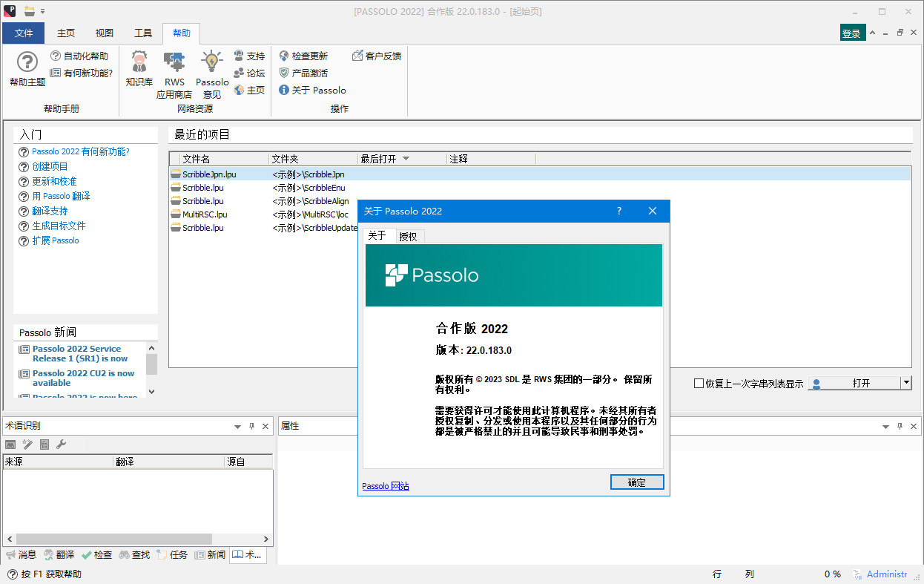This screenshot has height=584, width=924.
Task: Open terminology settings with the wrench icon
Action: tap(60, 444)
